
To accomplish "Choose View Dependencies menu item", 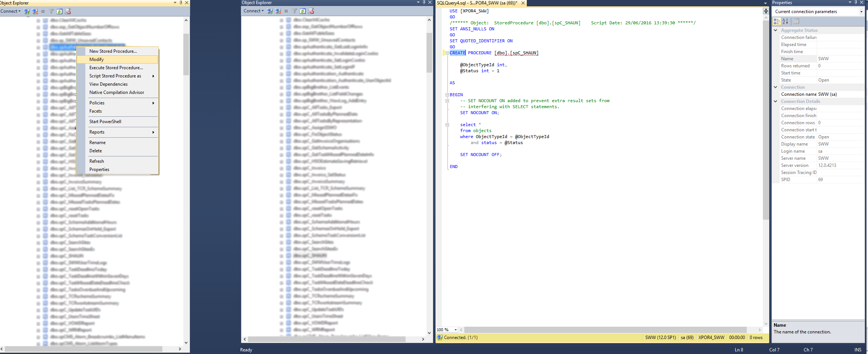I will (117, 84).
